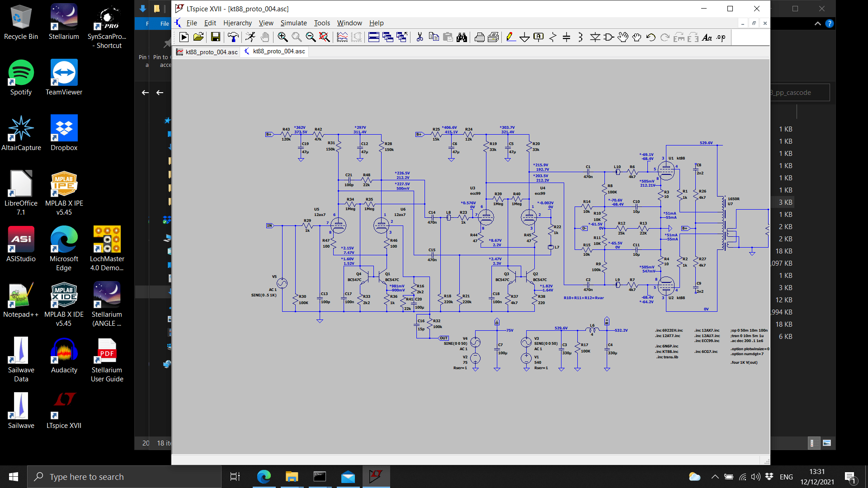Image resolution: width=868 pixels, height=488 pixels.
Task: Select the Draw Wire pencil tool
Action: (x=511, y=38)
